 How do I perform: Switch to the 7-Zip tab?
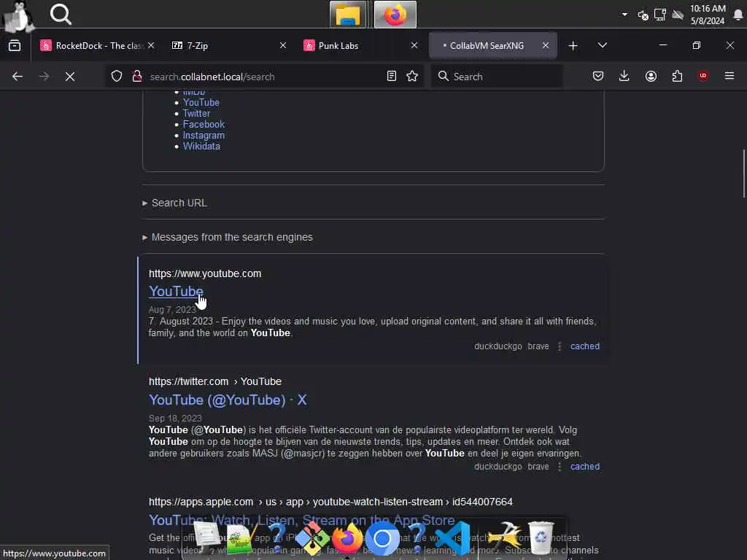click(228, 45)
